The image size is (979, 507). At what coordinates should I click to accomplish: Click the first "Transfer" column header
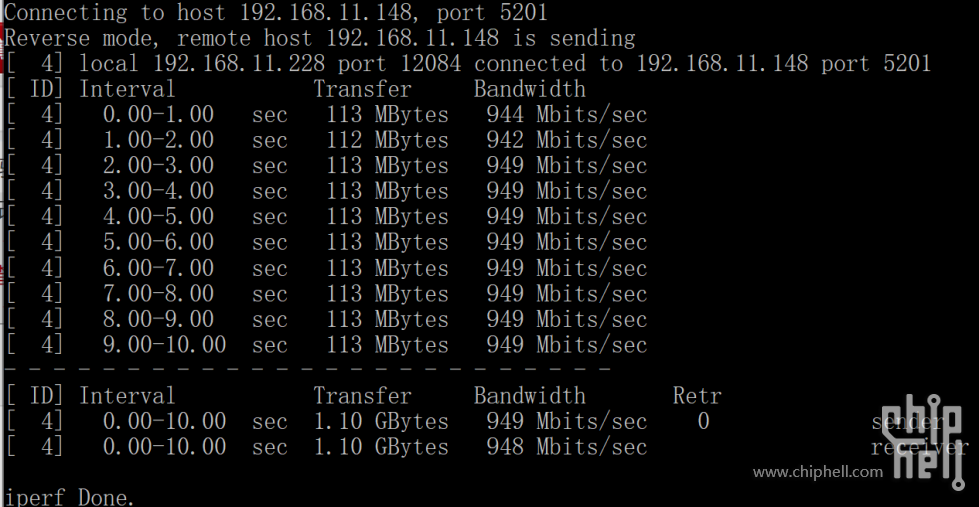(362, 89)
